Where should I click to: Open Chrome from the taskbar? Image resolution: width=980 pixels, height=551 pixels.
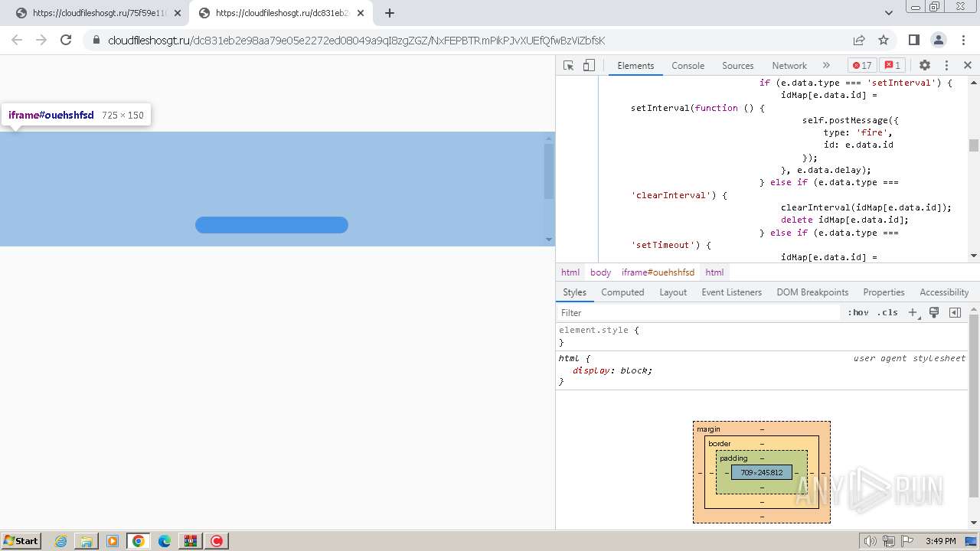tap(138, 541)
